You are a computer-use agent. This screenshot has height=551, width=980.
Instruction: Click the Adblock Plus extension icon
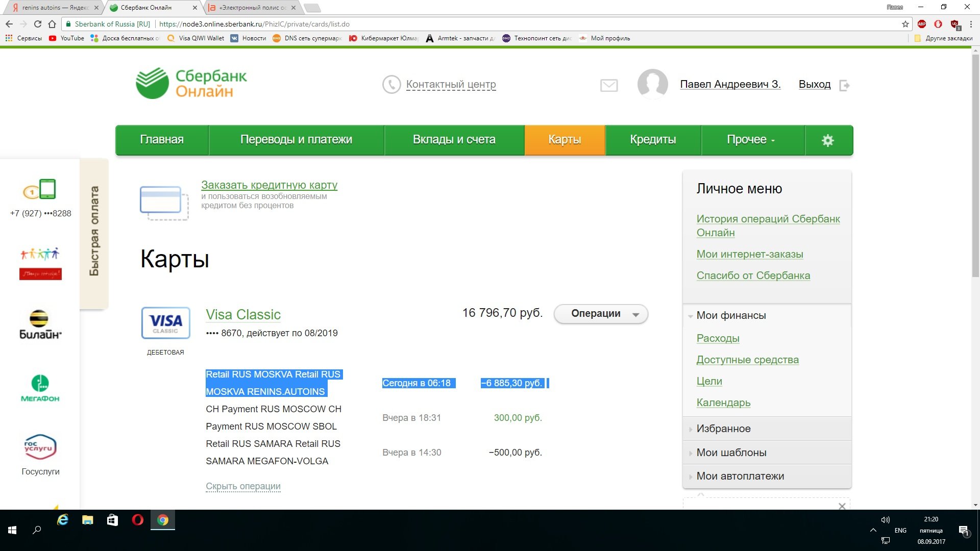pos(922,24)
